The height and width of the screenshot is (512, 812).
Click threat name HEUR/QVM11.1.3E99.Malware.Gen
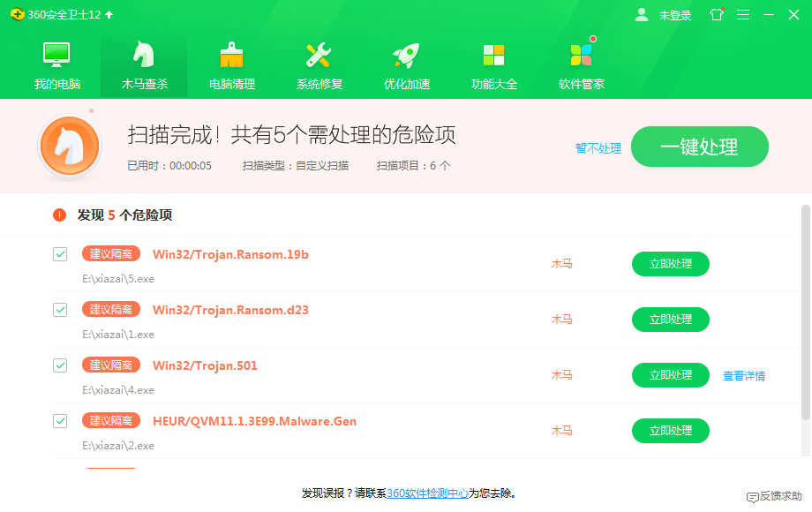[x=254, y=421]
